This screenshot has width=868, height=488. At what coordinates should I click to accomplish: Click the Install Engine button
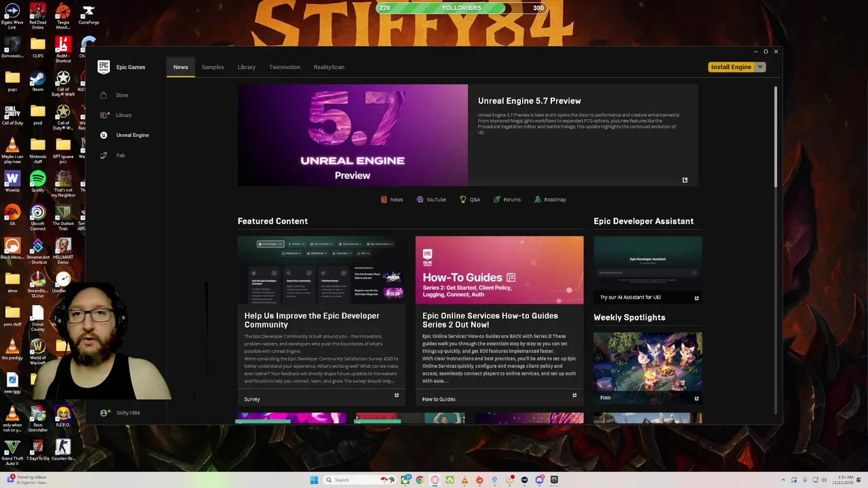731,67
